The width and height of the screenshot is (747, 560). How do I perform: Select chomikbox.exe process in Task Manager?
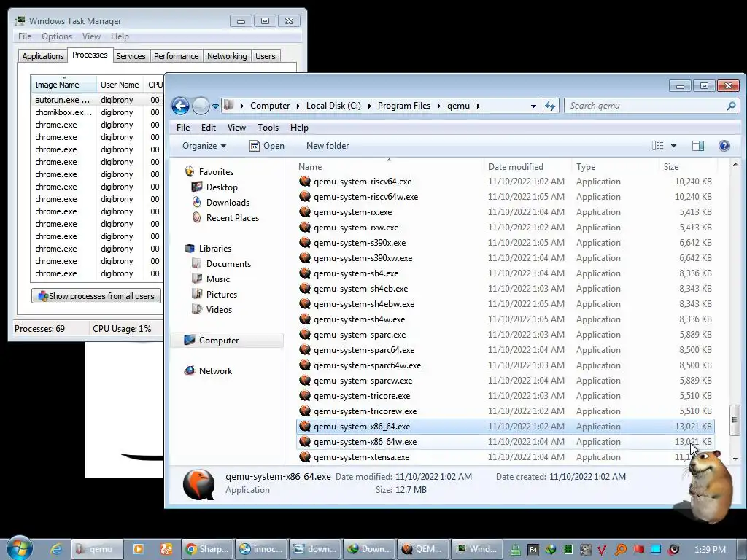[x=63, y=112]
